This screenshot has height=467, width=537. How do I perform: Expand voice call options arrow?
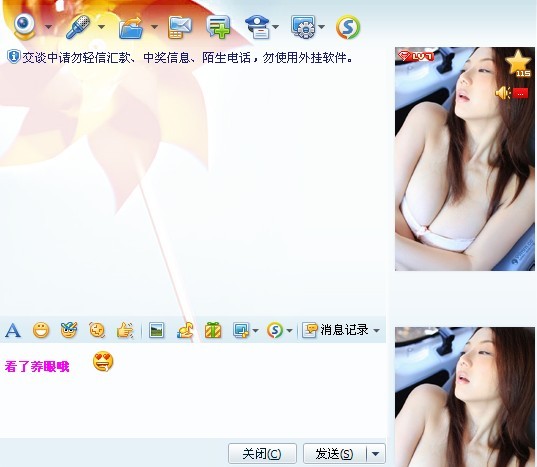tap(101, 26)
